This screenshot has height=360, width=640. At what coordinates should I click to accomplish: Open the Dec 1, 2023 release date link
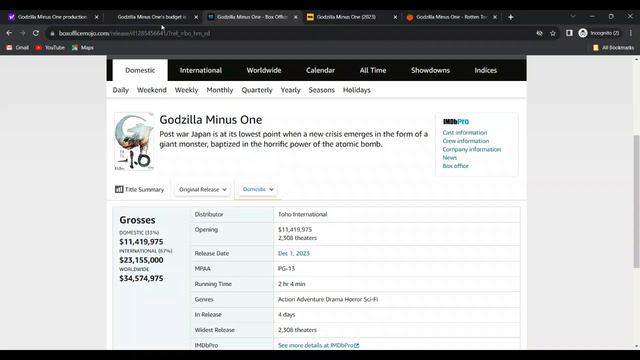(294, 253)
